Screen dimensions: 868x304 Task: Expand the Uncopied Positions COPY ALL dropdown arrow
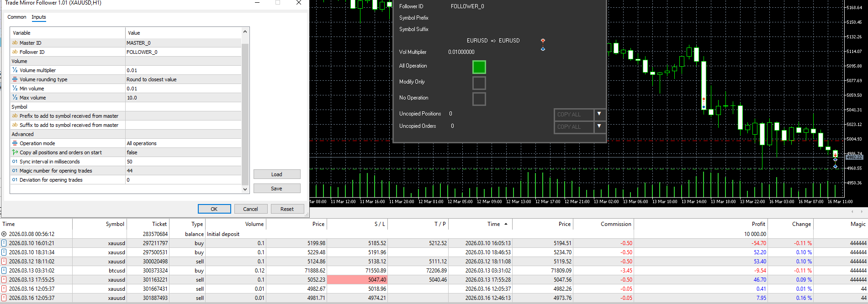point(599,114)
